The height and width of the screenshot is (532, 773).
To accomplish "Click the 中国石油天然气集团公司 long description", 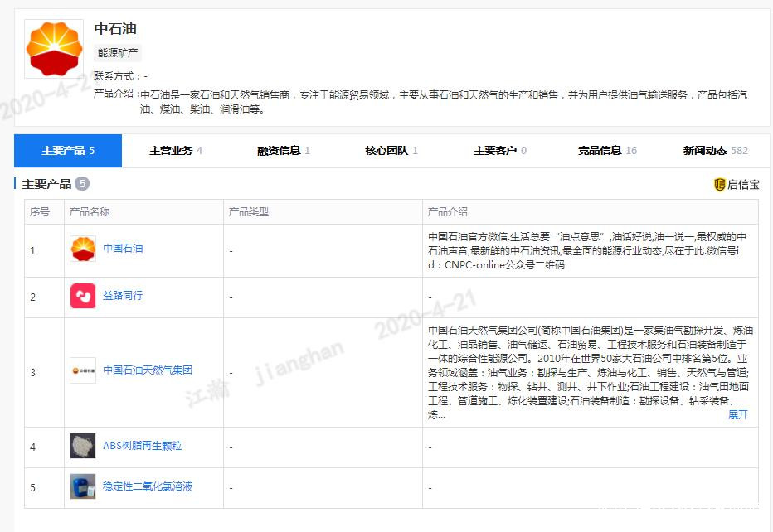I will pyautogui.click(x=590, y=372).
